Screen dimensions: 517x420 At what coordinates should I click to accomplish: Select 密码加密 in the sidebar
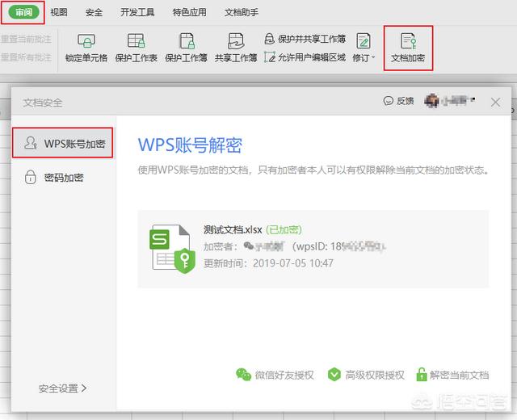(x=54, y=178)
